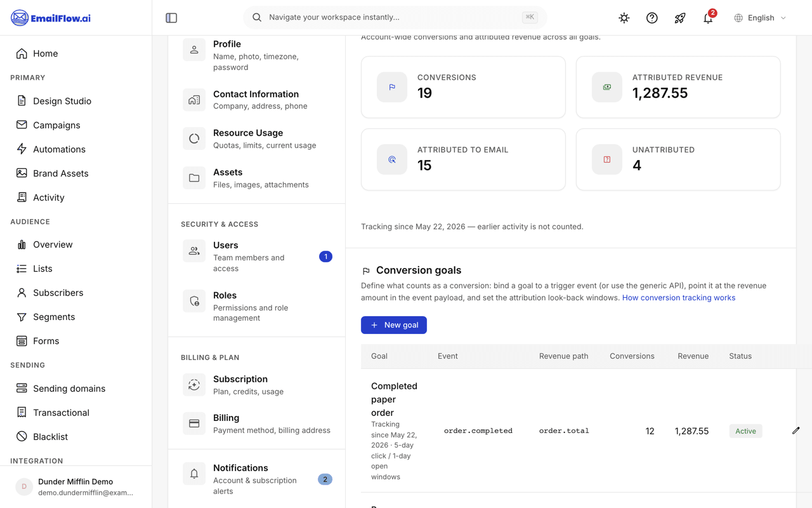Click the EmailFlow.ai logo
812x508 pixels.
pyautogui.click(x=51, y=18)
